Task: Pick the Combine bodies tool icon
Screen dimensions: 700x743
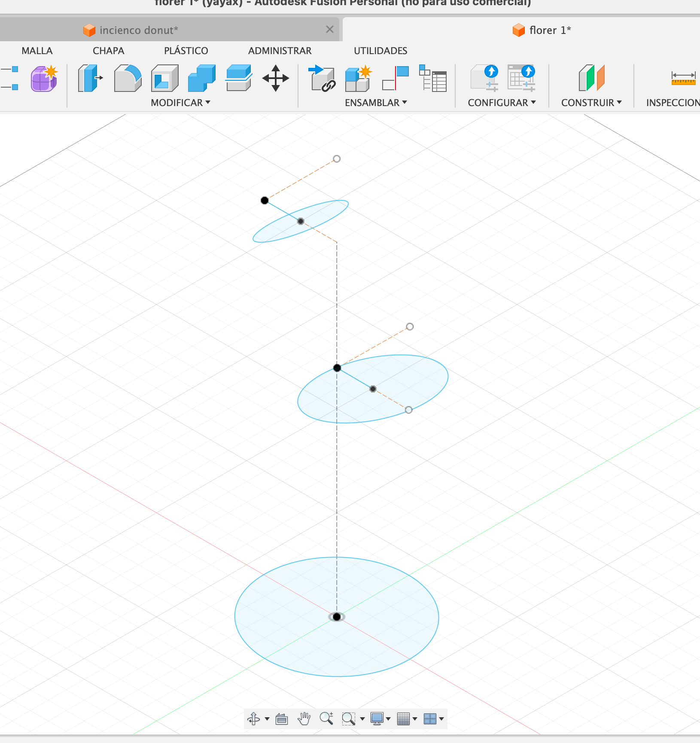Action: click(202, 78)
